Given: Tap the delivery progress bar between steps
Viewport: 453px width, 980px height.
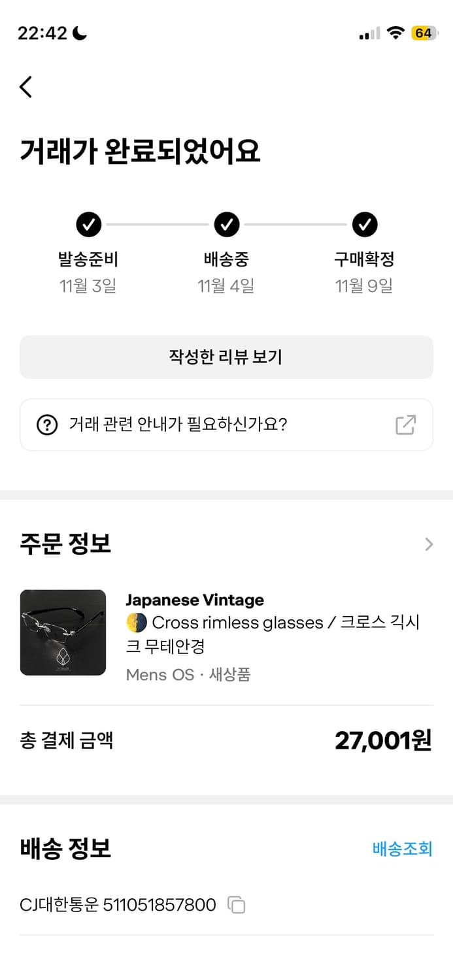Looking at the screenshot, I should click(x=157, y=224).
